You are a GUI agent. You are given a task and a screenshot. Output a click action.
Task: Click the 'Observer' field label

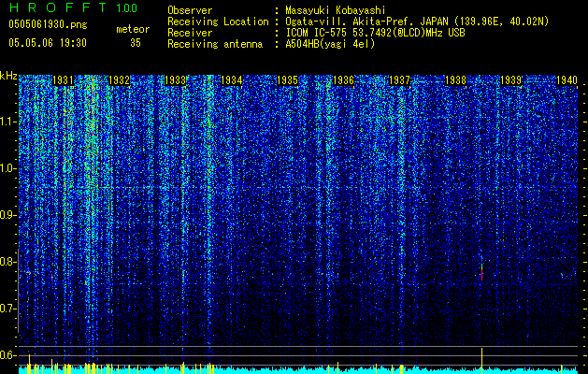(x=190, y=10)
